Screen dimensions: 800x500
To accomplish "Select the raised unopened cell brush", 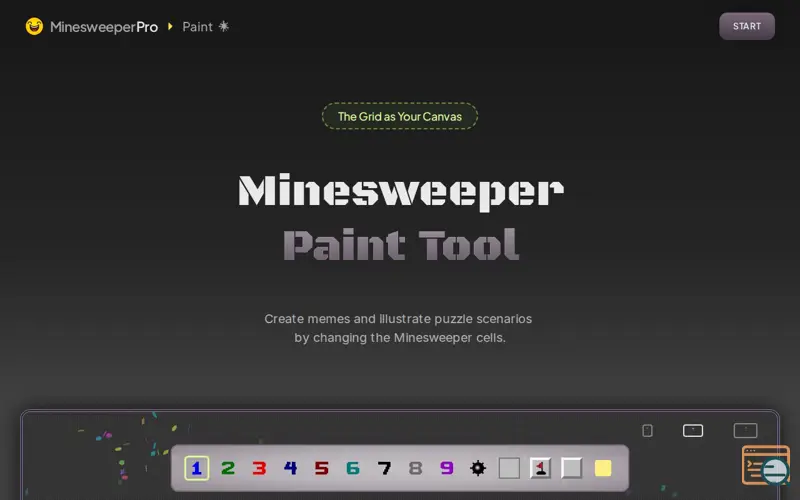I will coord(571,468).
